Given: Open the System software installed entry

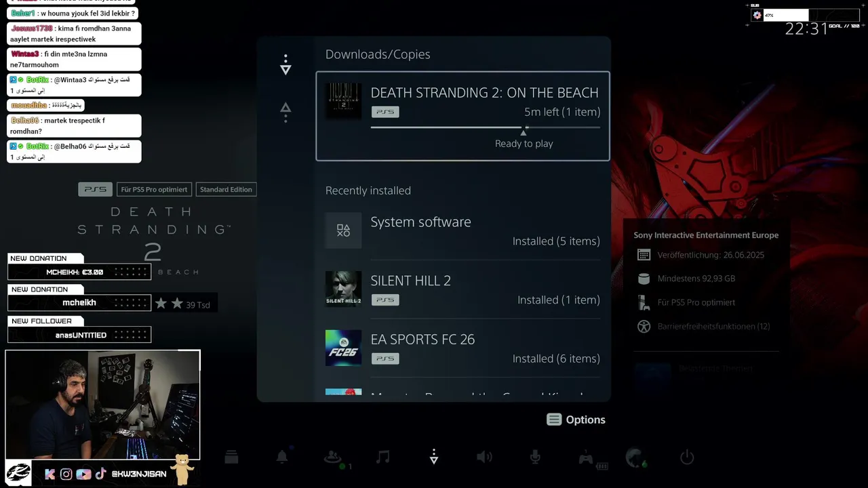Looking at the screenshot, I should pos(463,230).
